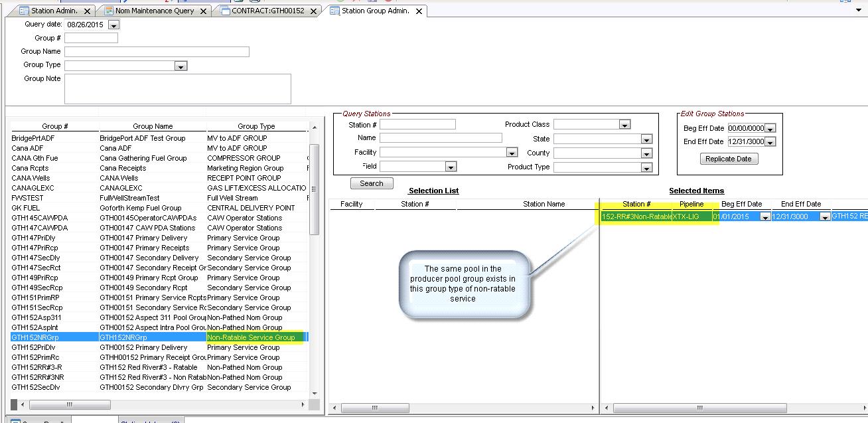Close the CONTRACT:GTH00152 tab

coord(314,11)
